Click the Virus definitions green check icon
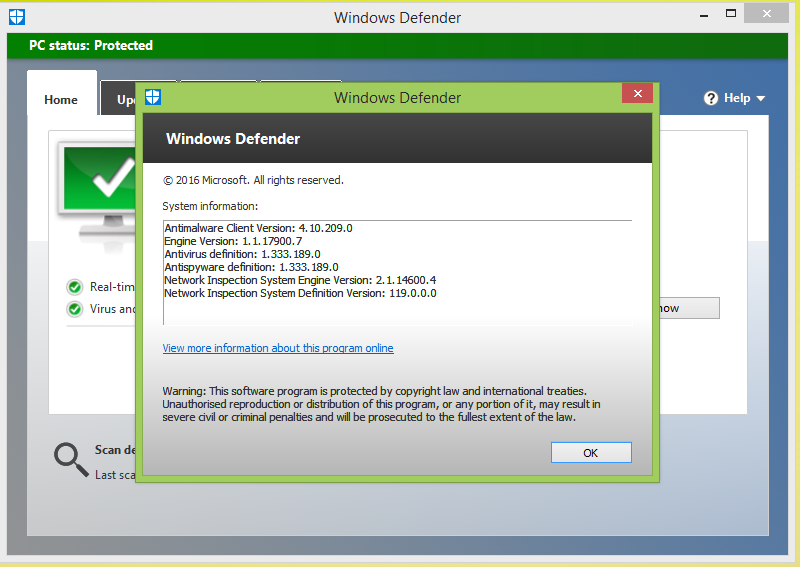 (x=74, y=309)
